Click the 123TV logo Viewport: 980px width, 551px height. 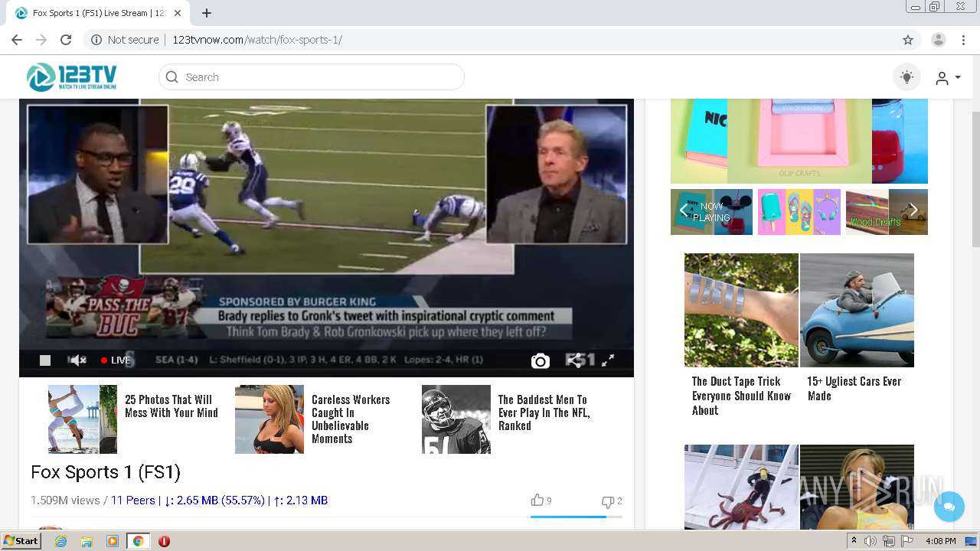[71, 77]
